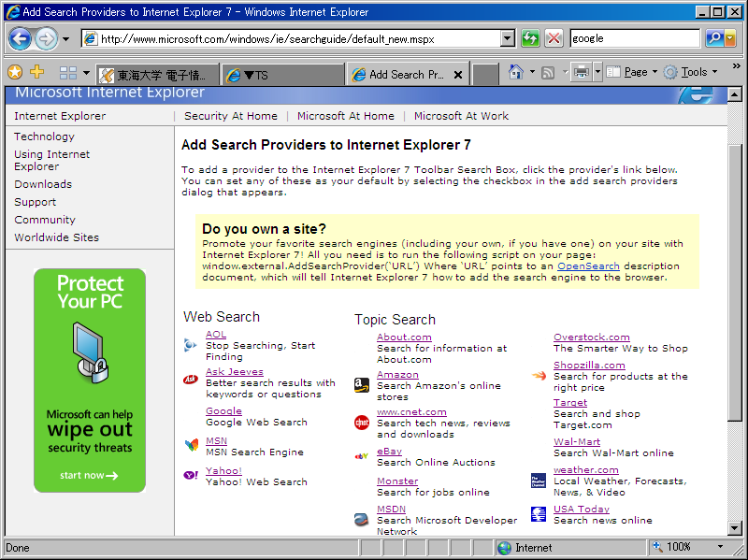Viewport: 748px width, 560px height.
Task: Open Using Internet Explorer in sidebar
Action: tap(51, 160)
